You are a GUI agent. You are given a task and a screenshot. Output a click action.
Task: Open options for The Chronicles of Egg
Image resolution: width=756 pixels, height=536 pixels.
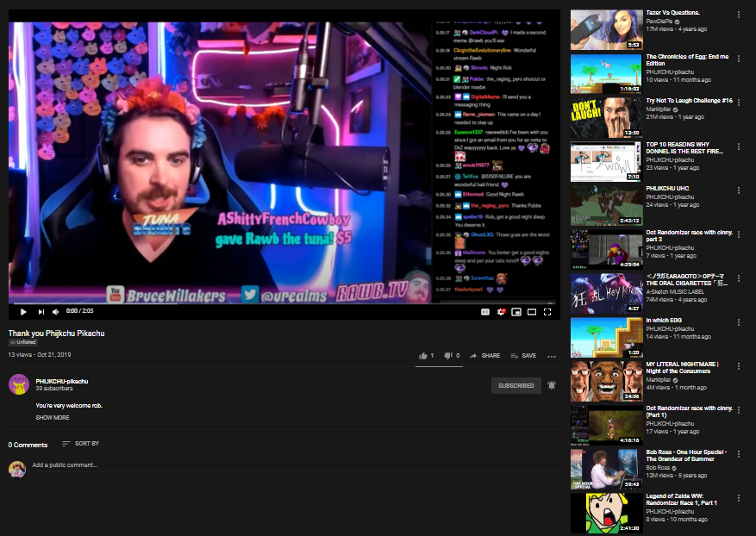pos(738,59)
